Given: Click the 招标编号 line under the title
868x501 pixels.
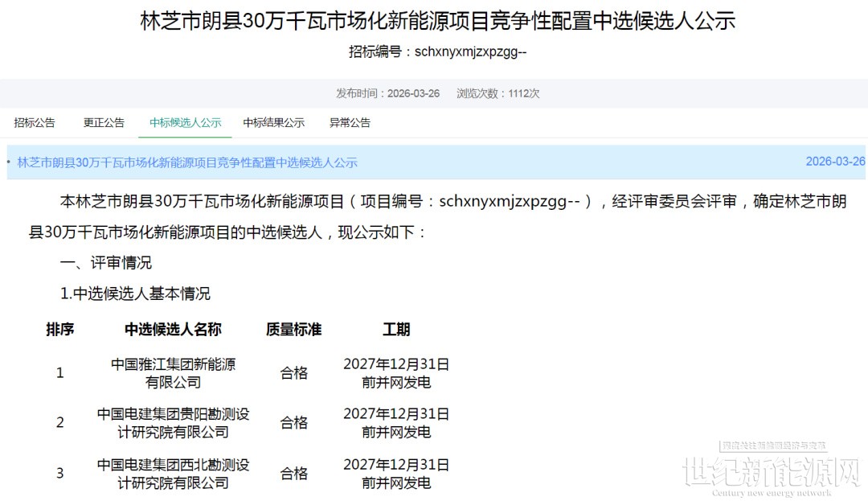Looking at the screenshot, I should [438, 52].
